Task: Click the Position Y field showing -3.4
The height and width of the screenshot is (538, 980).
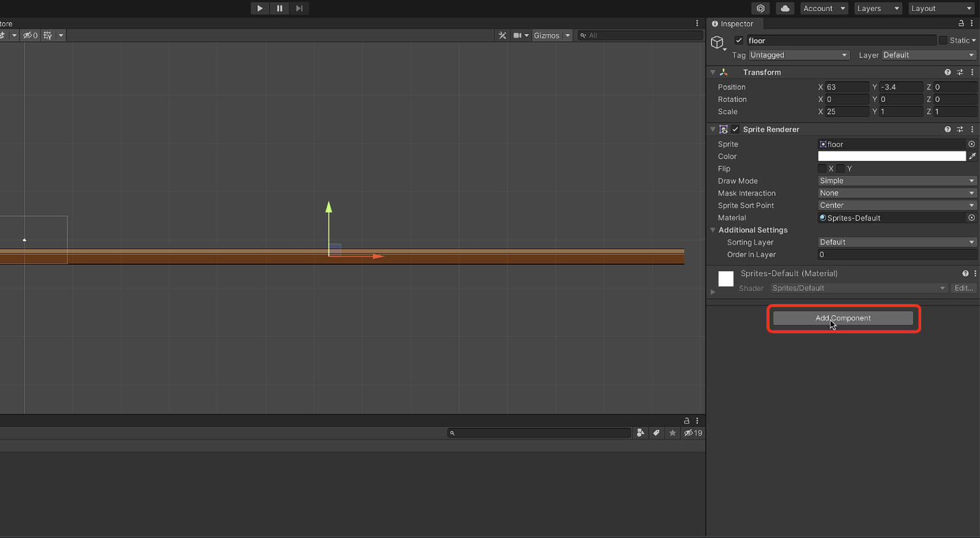Action: pos(901,87)
